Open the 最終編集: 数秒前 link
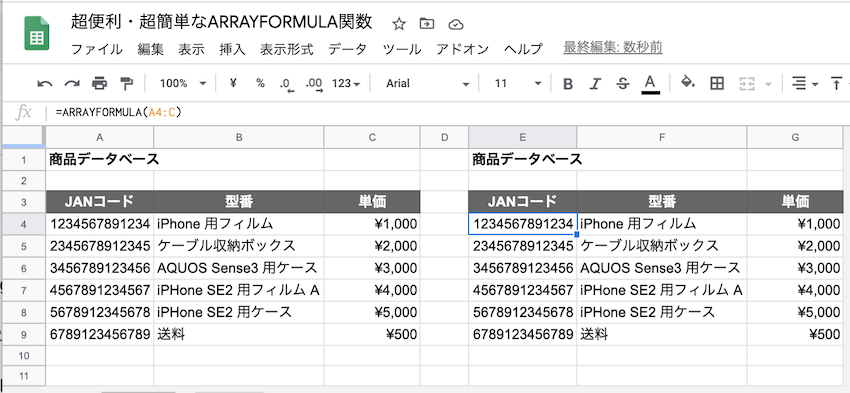The height and width of the screenshot is (393, 850). click(x=613, y=48)
